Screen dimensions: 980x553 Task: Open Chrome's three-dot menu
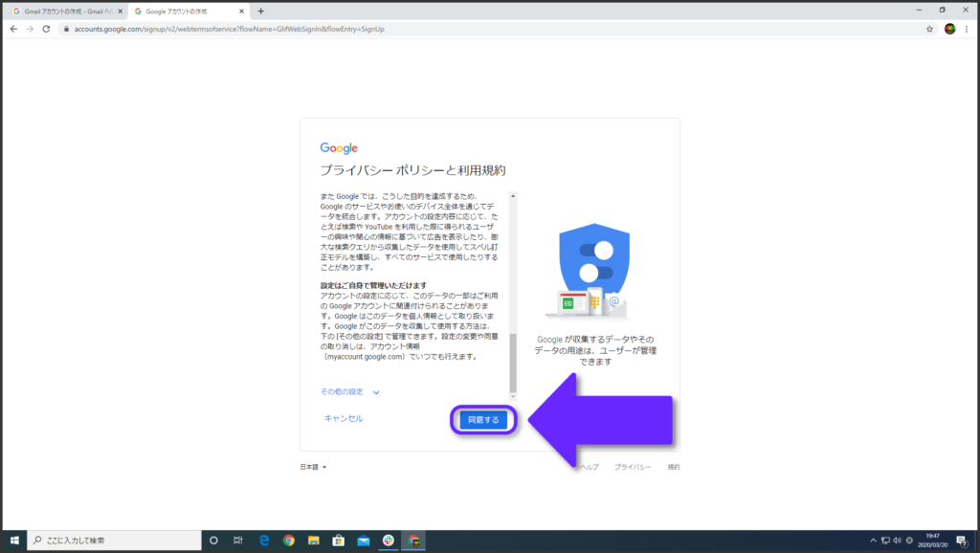click(968, 29)
